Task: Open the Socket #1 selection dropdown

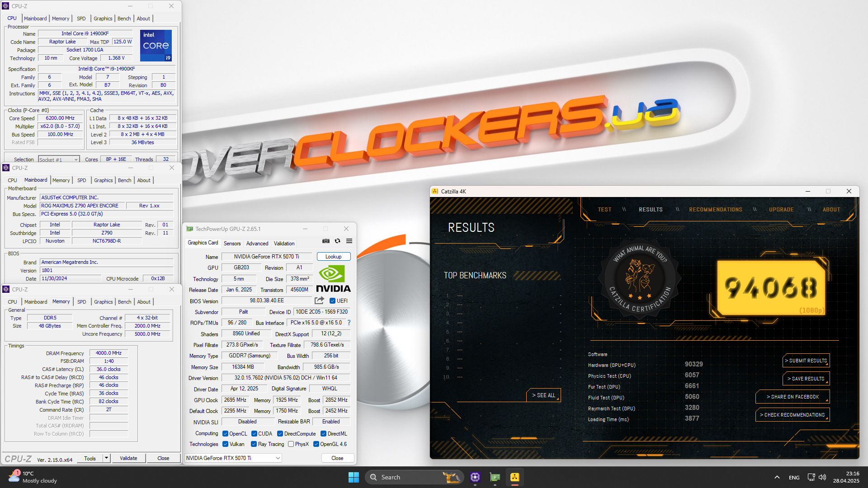Action: 59,160
